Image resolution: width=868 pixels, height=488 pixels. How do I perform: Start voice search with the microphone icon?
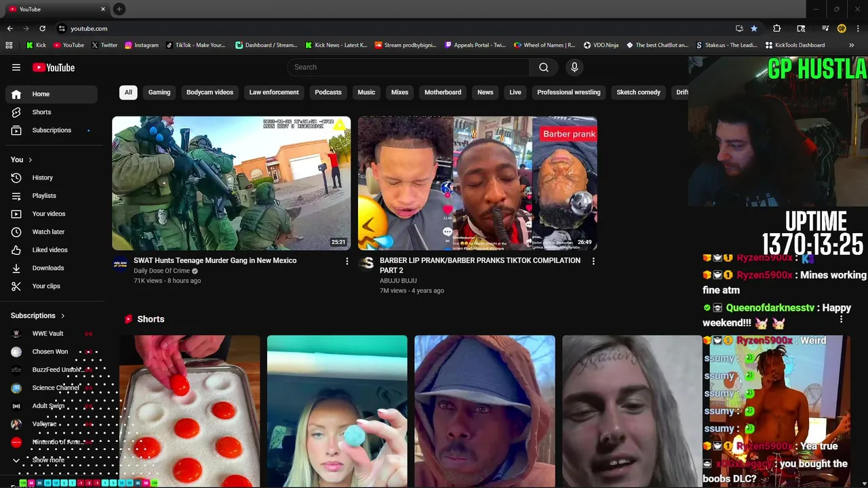(x=574, y=67)
